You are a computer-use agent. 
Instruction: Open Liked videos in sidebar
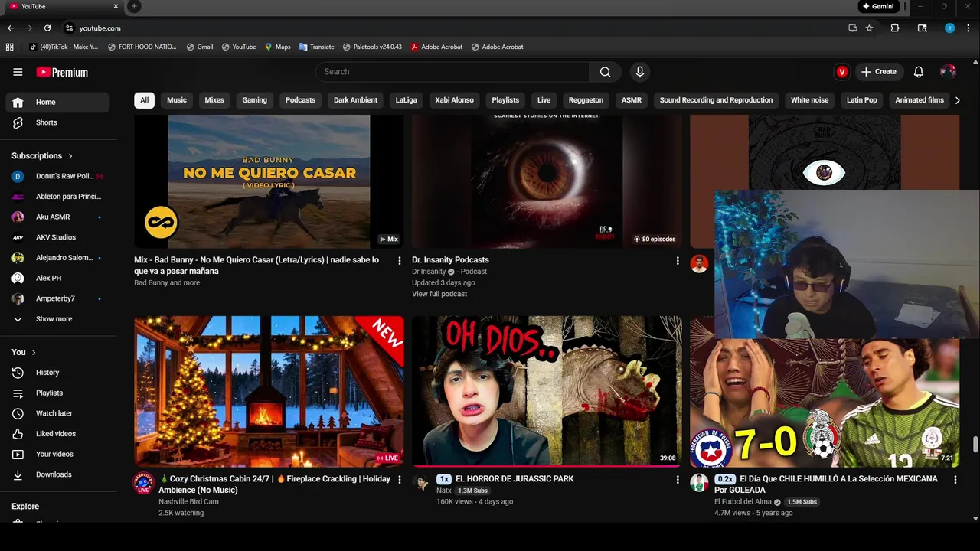pyautogui.click(x=57, y=434)
